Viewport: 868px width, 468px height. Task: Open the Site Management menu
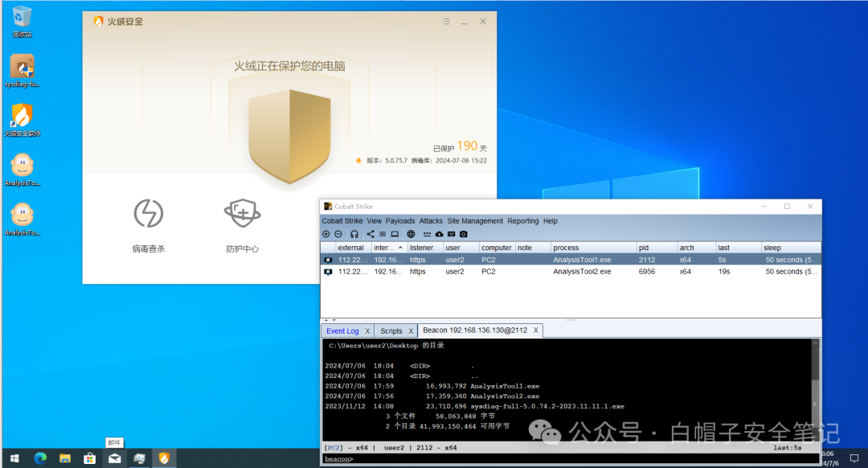click(475, 221)
